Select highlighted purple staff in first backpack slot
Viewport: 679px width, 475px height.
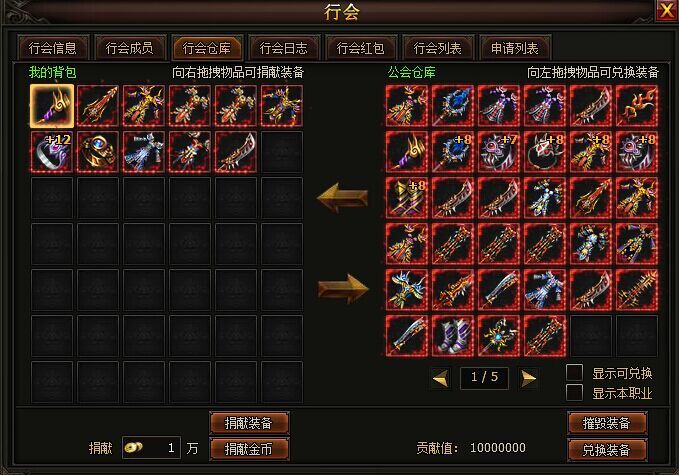coord(52,106)
